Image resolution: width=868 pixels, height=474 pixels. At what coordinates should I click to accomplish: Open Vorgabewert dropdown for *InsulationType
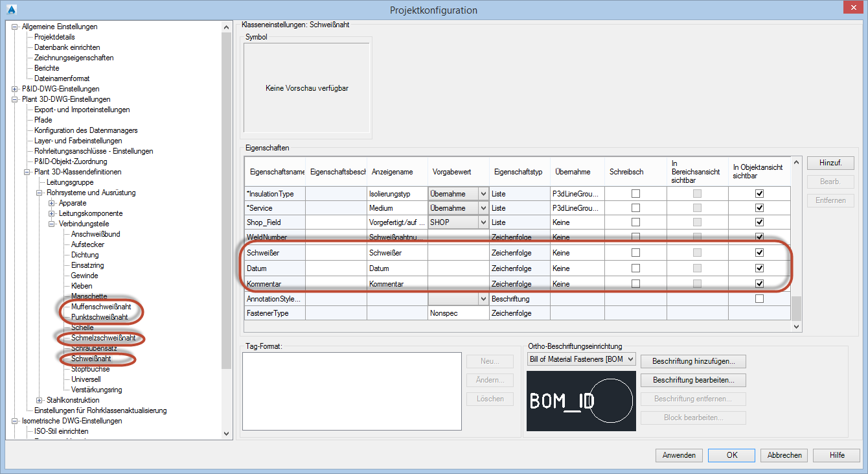tap(483, 193)
